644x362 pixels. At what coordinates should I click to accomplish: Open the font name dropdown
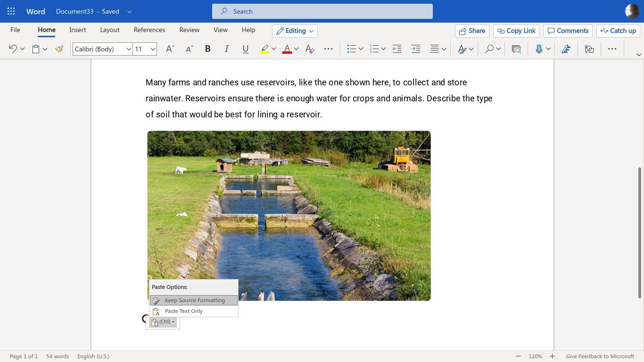coord(128,49)
